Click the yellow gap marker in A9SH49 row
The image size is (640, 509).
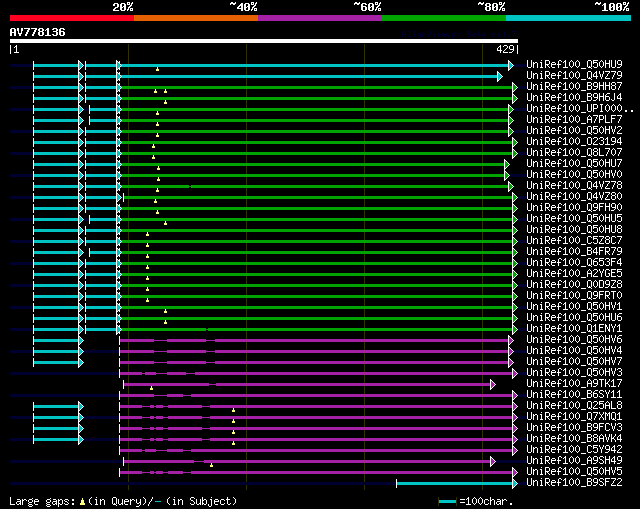(x=211, y=465)
